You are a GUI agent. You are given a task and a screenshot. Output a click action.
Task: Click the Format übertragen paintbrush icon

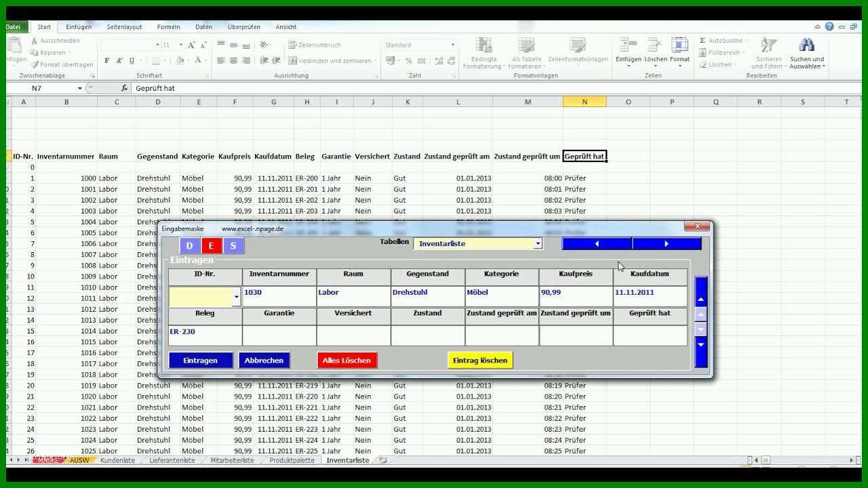35,64
